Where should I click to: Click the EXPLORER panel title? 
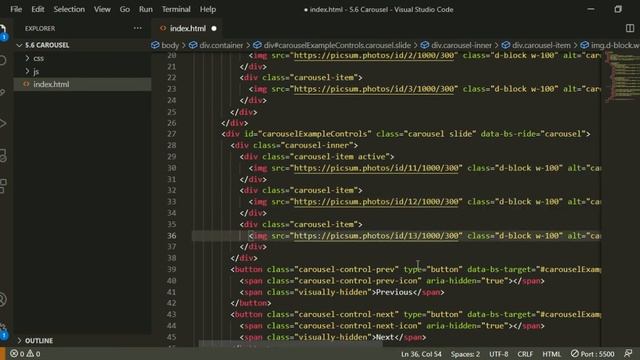click(x=40, y=28)
